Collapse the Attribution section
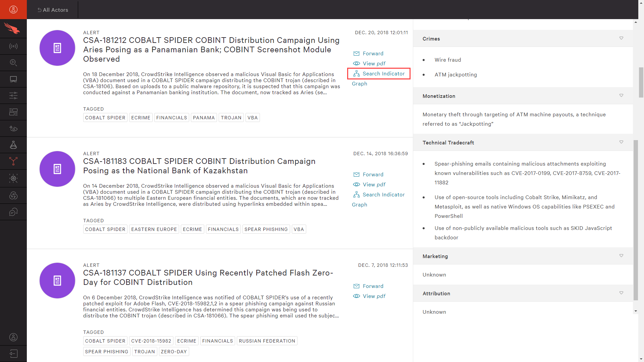Screen dimensions: 644x362 pyautogui.click(x=621, y=293)
